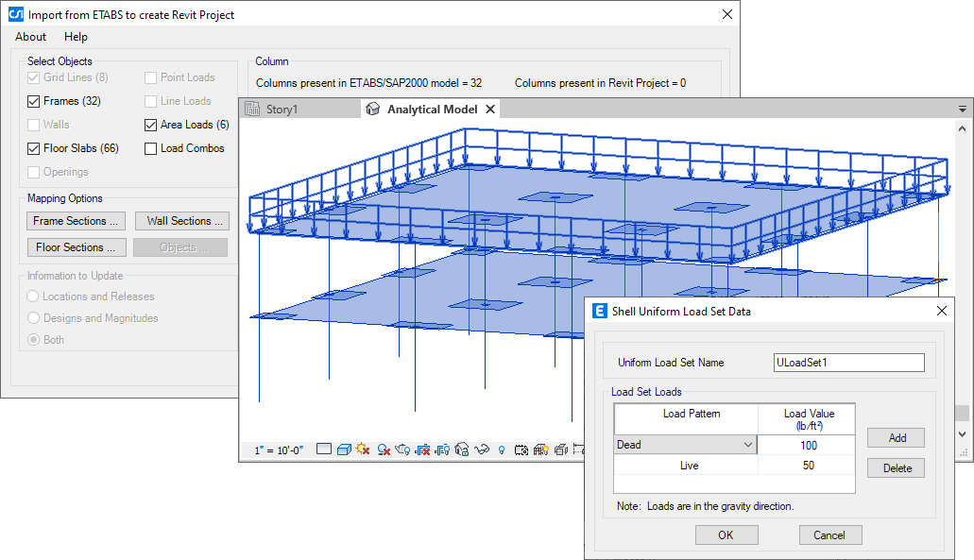Open the Visual Style cube icon
This screenshot has width=974, height=560.
pyautogui.click(x=344, y=450)
